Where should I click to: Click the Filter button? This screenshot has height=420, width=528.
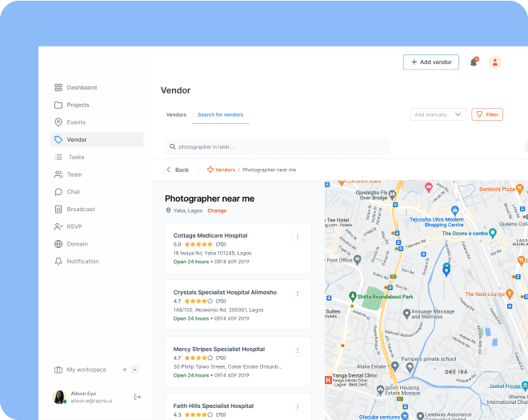click(487, 114)
